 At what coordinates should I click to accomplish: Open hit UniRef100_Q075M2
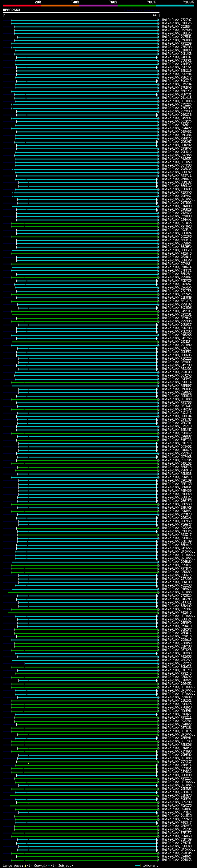[x=176, y=37]
